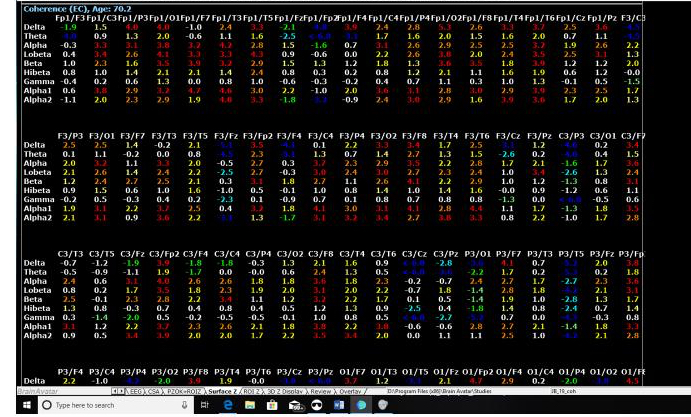This screenshot has height=417, width=691.
Task: Launch Microsoft Edge from the taskbar
Action: pos(227,405)
